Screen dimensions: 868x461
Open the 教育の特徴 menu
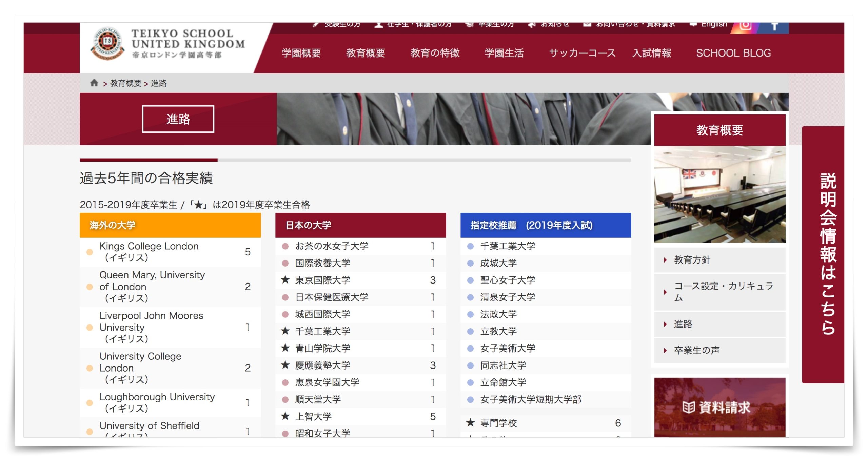coord(435,53)
